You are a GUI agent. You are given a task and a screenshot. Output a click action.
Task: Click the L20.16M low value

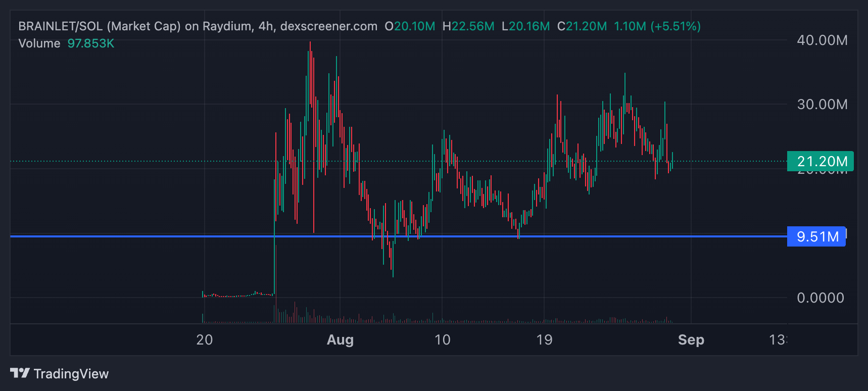526,26
